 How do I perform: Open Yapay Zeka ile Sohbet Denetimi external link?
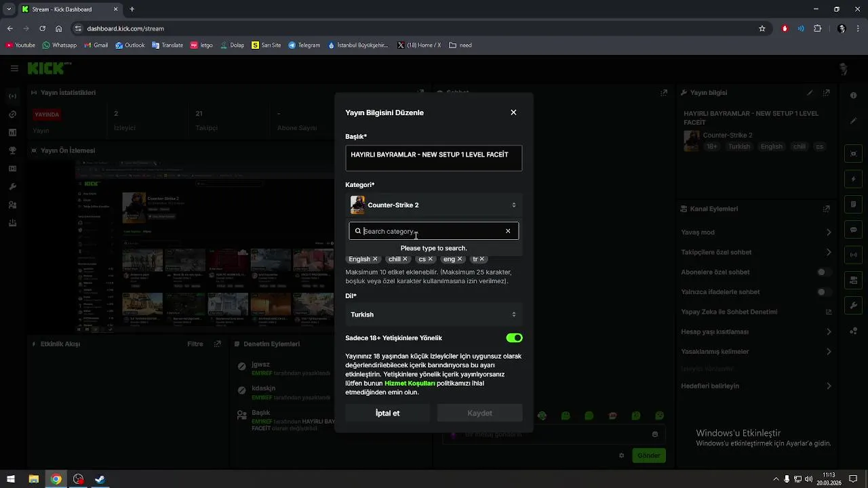point(828,312)
